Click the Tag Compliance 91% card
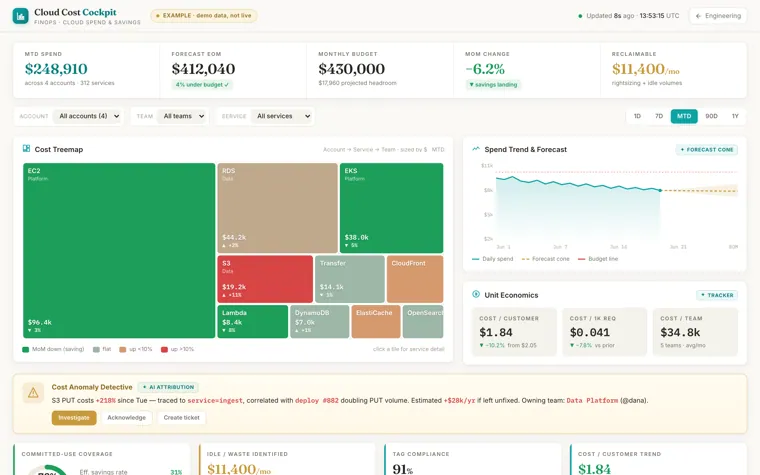This screenshot has width=760, height=475. tap(473, 459)
